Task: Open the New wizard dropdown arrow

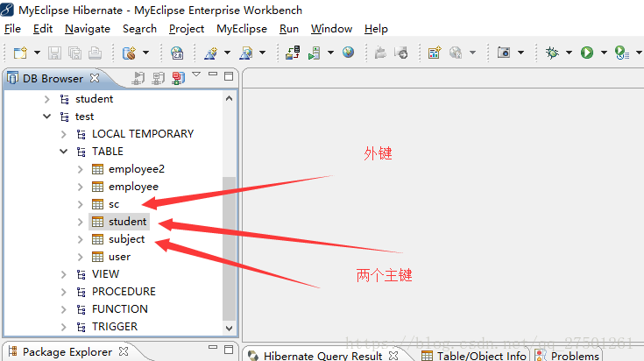Action: [x=37, y=53]
